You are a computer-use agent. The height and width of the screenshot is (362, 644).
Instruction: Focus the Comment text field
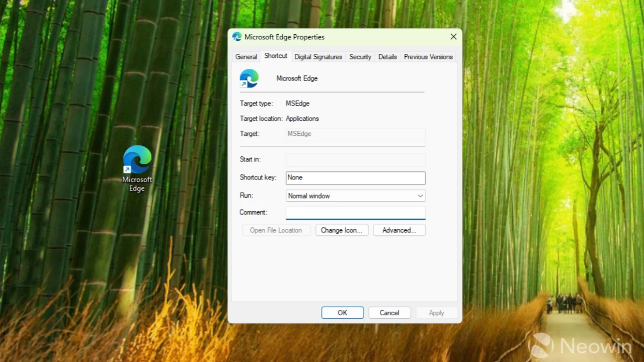click(355, 213)
